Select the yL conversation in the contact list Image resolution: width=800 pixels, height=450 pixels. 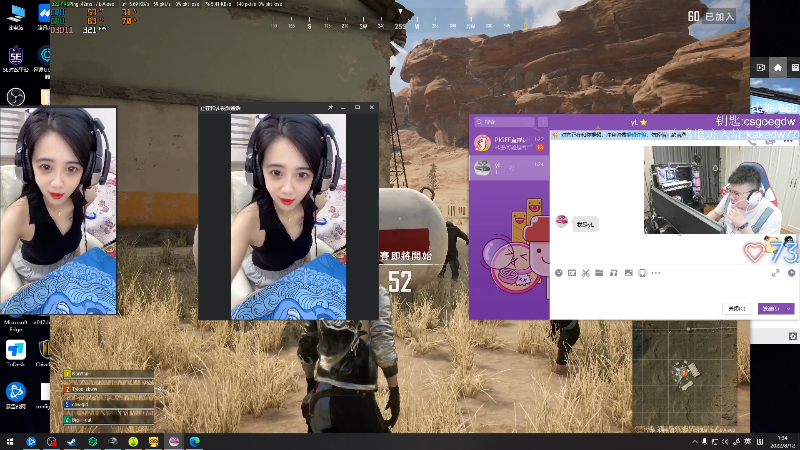[509, 167]
